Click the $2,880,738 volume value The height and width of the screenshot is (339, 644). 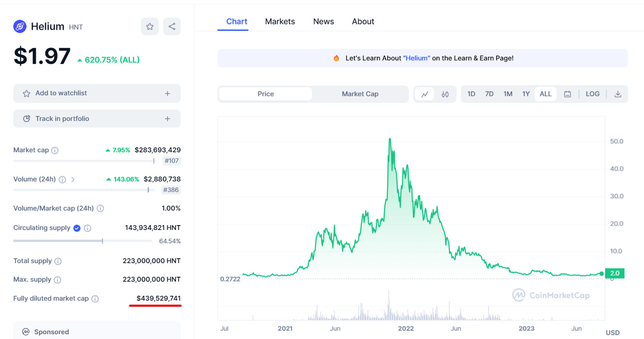point(162,180)
